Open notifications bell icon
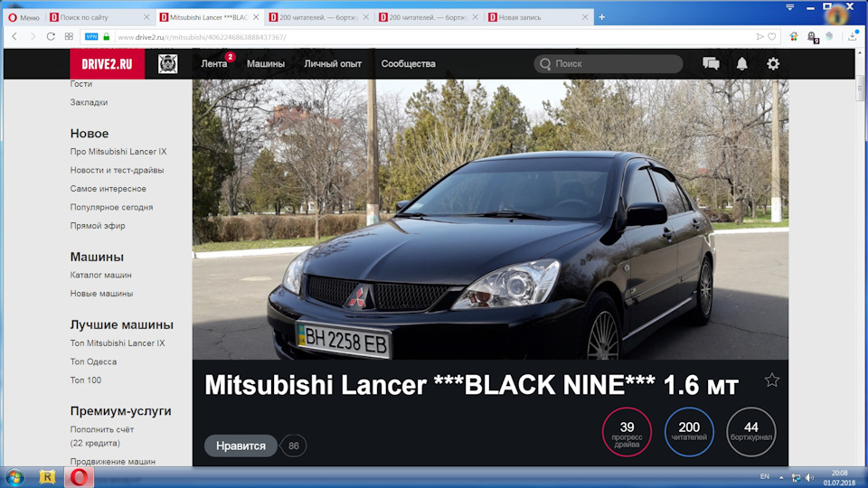The width and height of the screenshot is (868, 488). click(x=741, y=63)
